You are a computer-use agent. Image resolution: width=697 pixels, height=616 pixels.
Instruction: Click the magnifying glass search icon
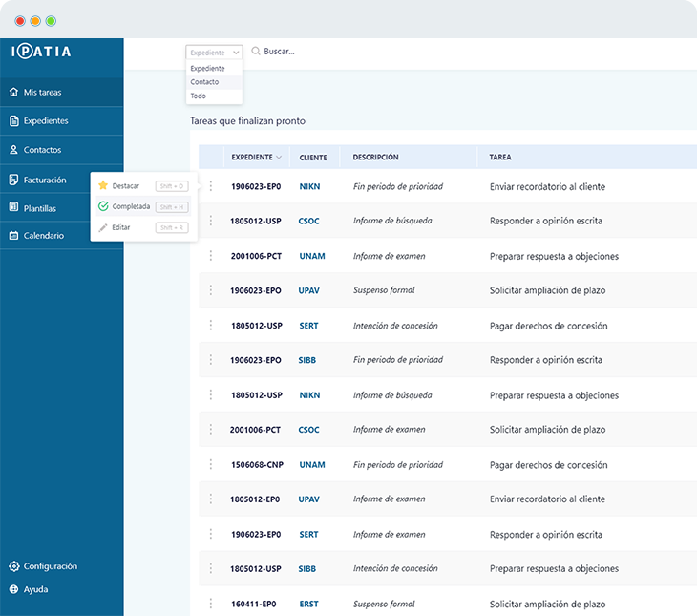point(256,52)
